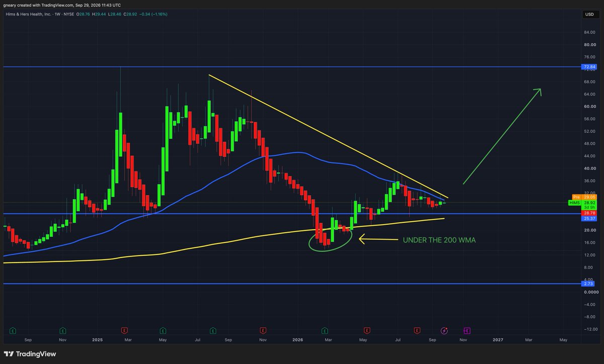The height and width of the screenshot is (364, 604).
Task: Click the O28.76 open value in legend
Action: pyautogui.click(x=83, y=14)
